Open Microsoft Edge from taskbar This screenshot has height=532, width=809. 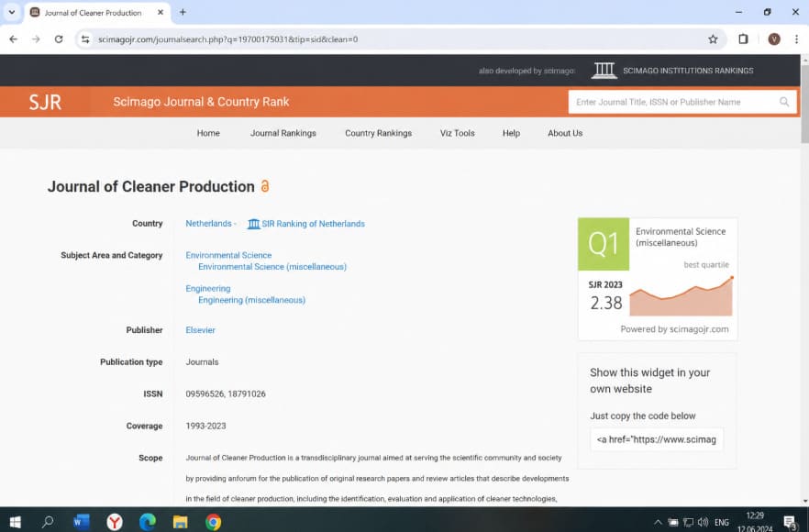point(148,522)
